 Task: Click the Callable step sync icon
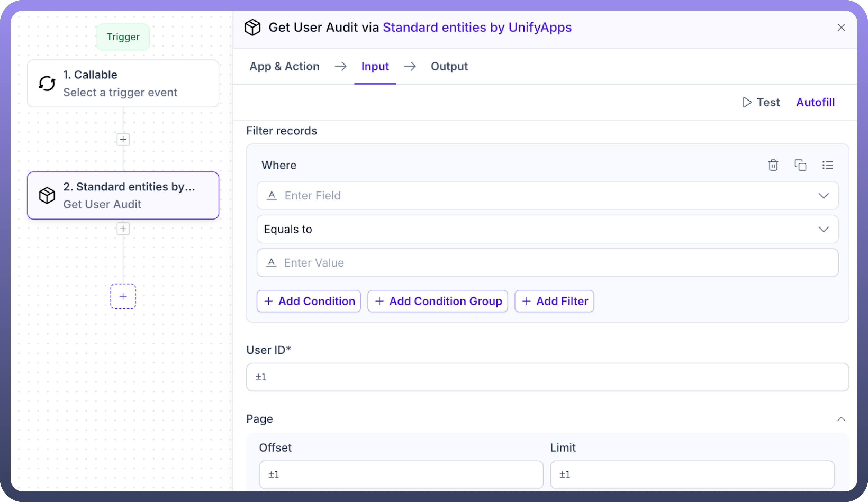[x=47, y=83]
